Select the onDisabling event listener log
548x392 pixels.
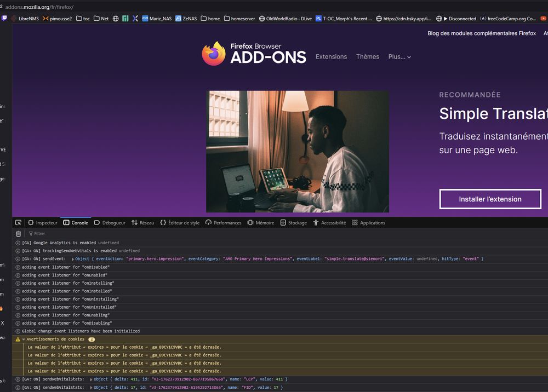[280, 323]
